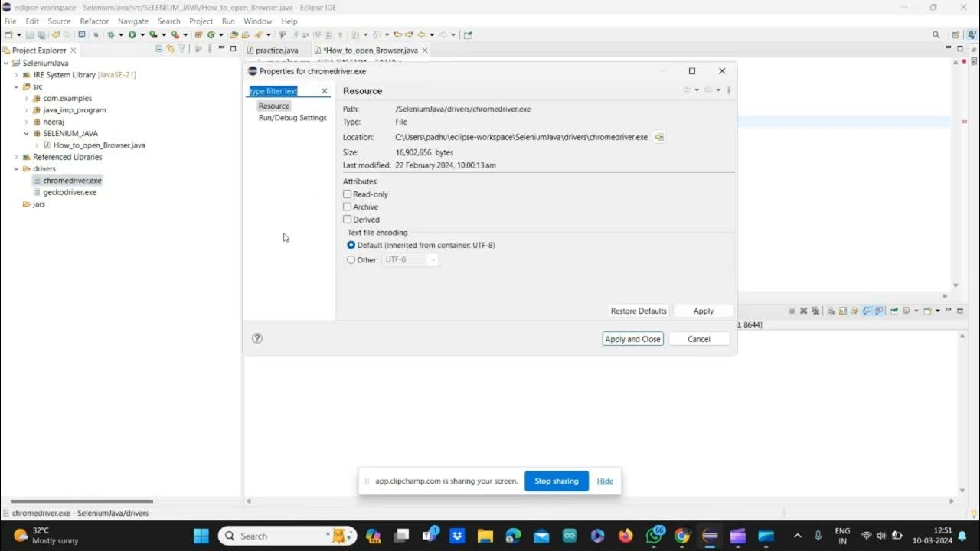
Task: Click the filter icon in Project Explorer
Action: pos(181,49)
